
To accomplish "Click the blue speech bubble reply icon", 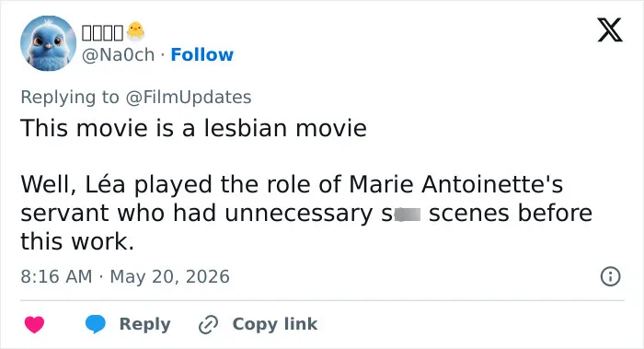I will [96, 324].
